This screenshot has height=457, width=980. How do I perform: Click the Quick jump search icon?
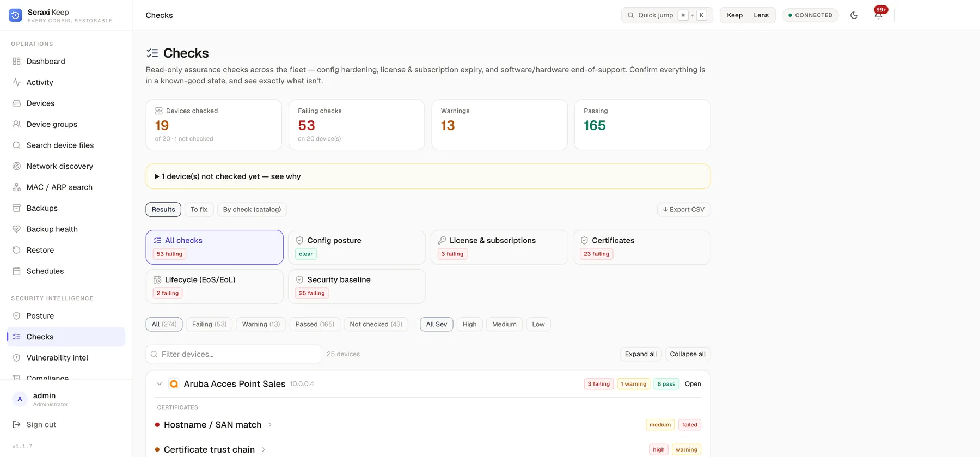click(x=630, y=15)
